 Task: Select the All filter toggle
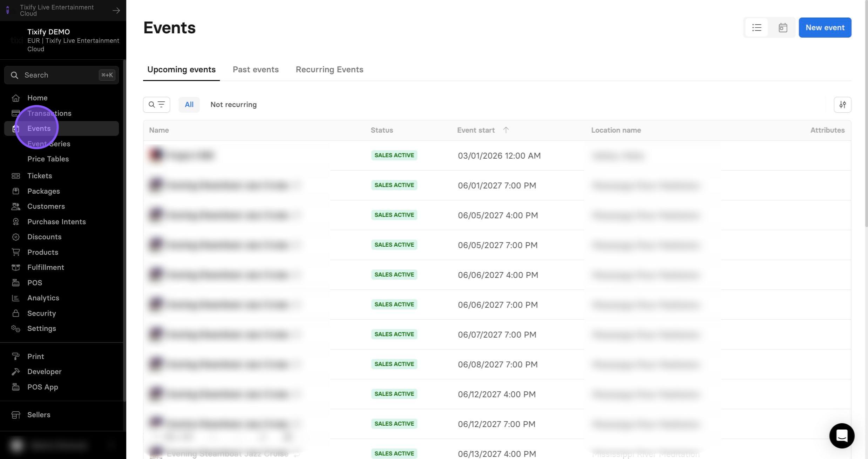click(x=189, y=105)
